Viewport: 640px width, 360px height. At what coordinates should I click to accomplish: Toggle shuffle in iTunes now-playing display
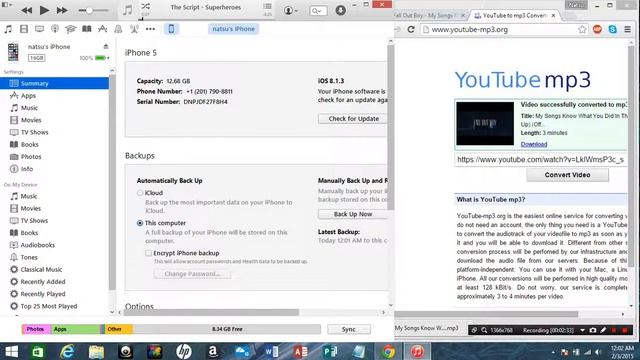(x=145, y=6)
